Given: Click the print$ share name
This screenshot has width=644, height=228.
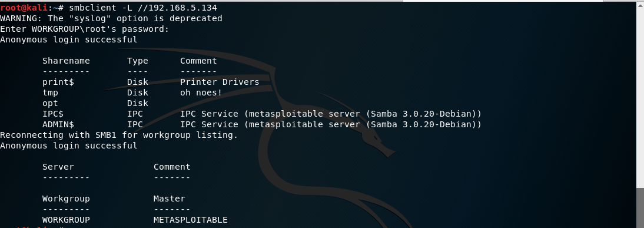Looking at the screenshot, I should coord(58,82).
